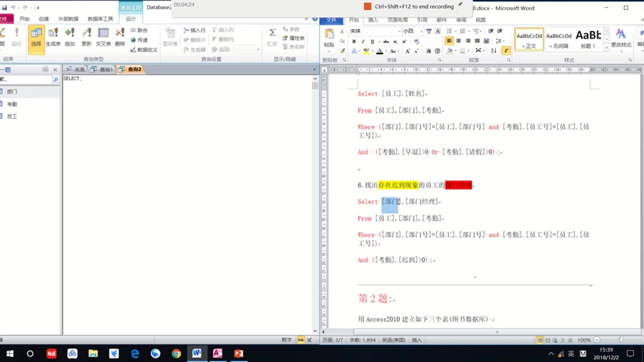This screenshot has height=362, width=644.
Task: Open the 宋体 font name dropdown
Action: click(x=399, y=31)
